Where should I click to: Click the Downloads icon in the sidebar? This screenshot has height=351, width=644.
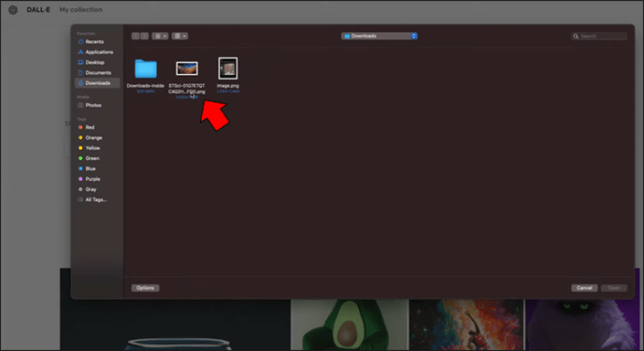[80, 82]
